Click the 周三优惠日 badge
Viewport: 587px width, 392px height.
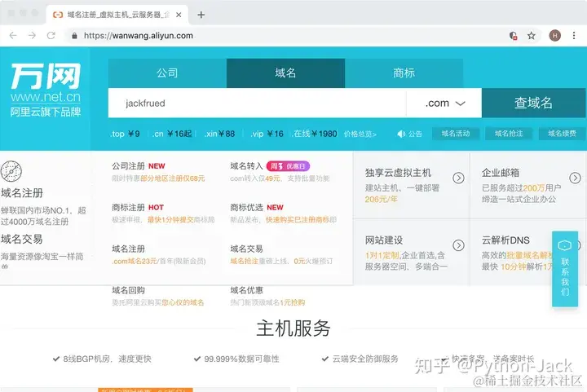click(x=288, y=166)
